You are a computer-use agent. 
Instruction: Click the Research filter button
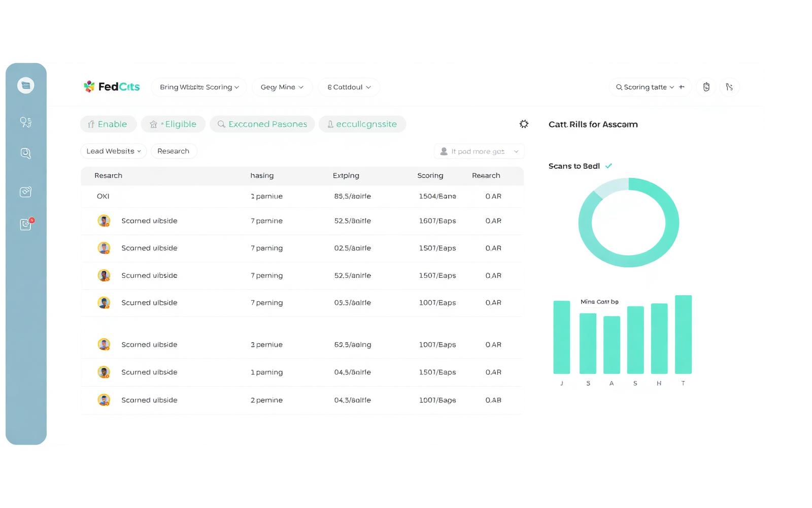(174, 151)
